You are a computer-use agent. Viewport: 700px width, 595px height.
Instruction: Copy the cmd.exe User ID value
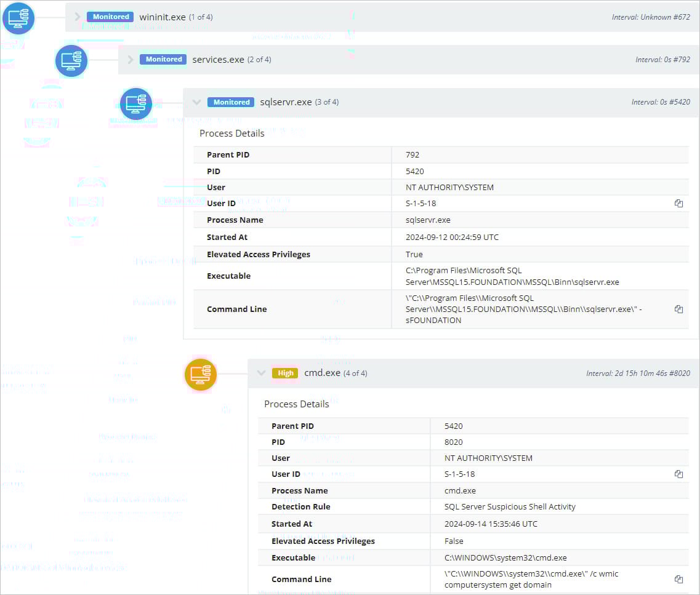point(678,474)
